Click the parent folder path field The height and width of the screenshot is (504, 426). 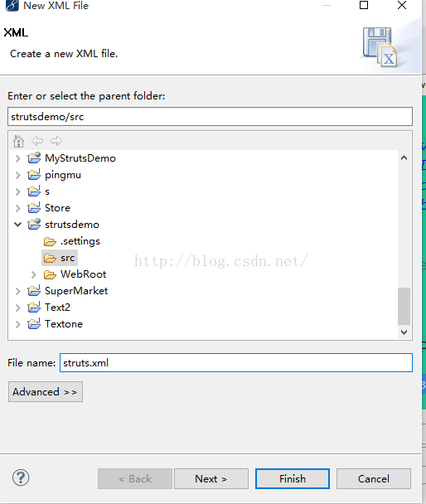[210, 116]
